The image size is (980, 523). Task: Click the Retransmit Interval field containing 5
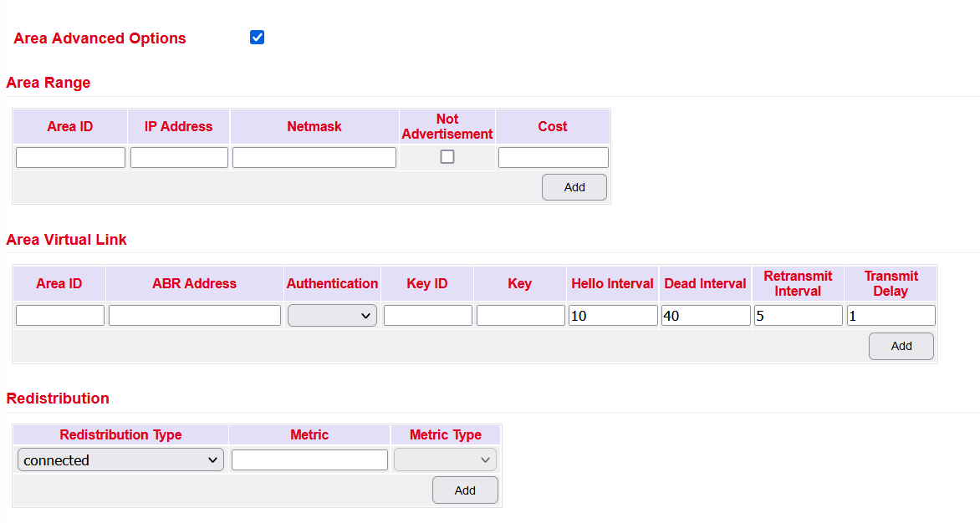tap(798, 315)
